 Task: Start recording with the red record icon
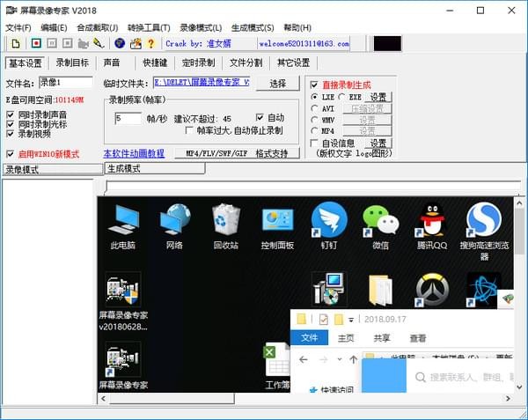tap(36, 43)
